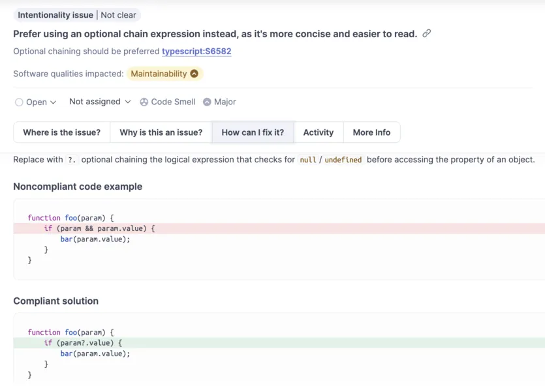
Task: Click the Code Smell type icon
Action: point(144,102)
